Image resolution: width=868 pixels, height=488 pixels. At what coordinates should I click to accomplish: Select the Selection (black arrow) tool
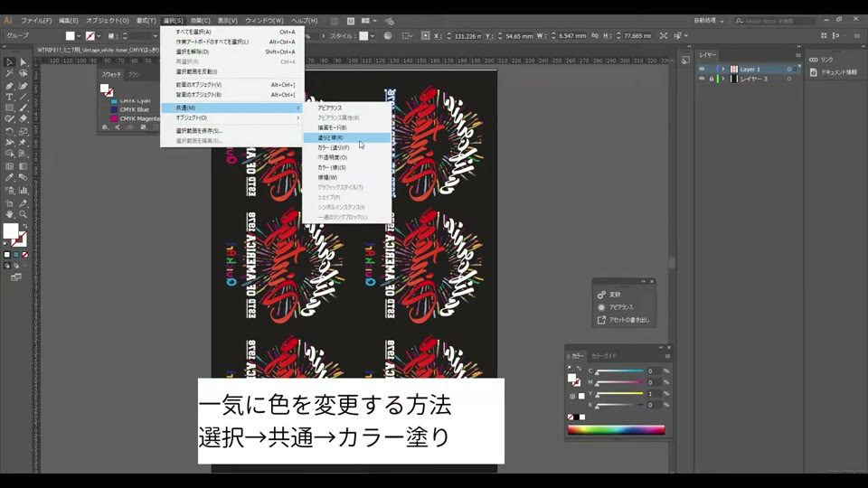pyautogui.click(x=9, y=62)
